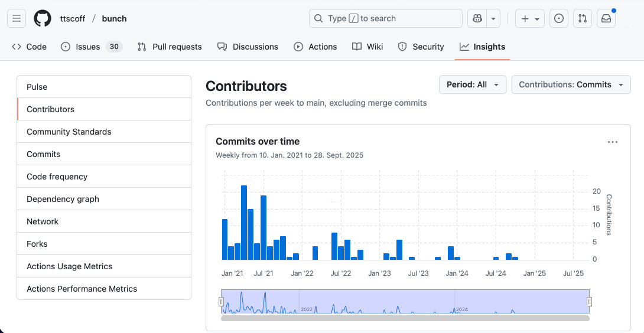Switch to the Actions tab
Viewport: 644px width, 333px height.
coord(316,47)
